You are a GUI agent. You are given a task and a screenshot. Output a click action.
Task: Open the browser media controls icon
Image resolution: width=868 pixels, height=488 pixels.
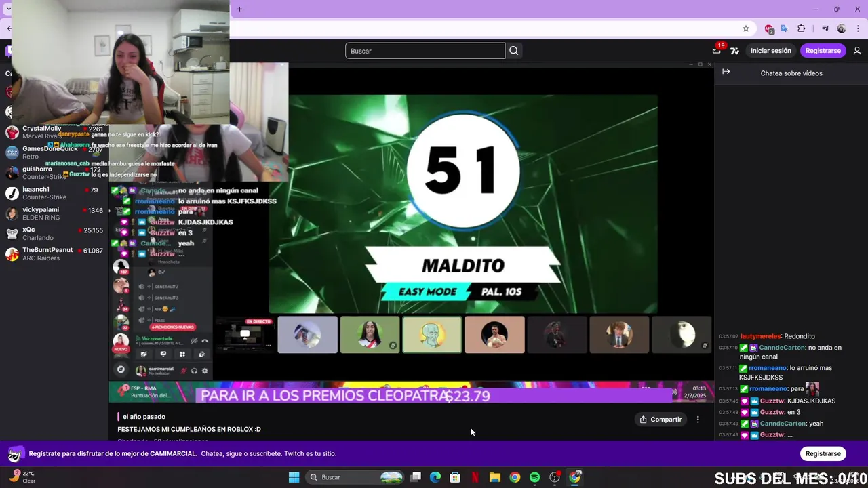tap(825, 28)
